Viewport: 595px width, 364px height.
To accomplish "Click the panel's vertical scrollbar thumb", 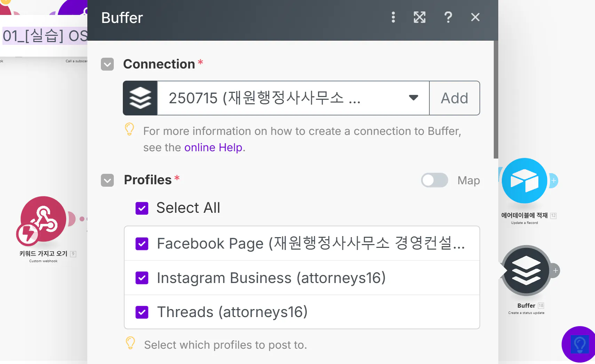I will tap(496, 99).
